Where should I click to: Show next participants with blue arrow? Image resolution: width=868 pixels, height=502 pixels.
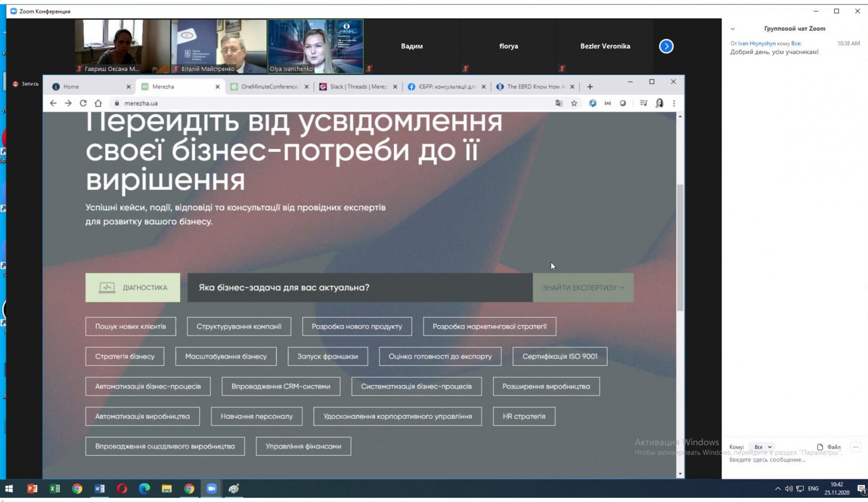(666, 46)
